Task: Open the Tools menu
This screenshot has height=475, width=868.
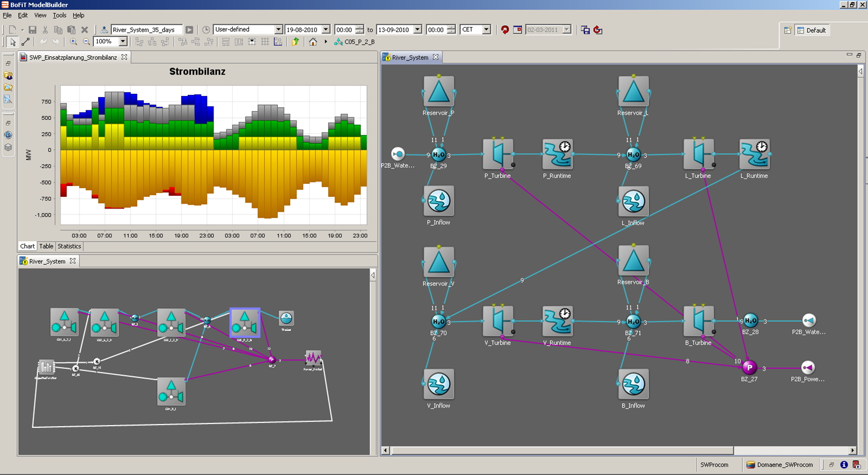Action: (59, 16)
